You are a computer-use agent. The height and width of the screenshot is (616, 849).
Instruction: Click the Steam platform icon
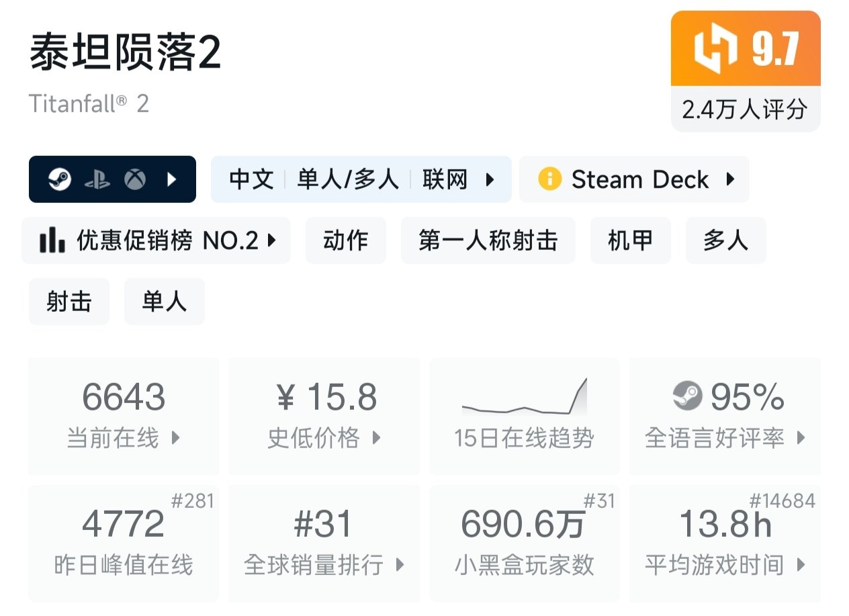(59, 179)
